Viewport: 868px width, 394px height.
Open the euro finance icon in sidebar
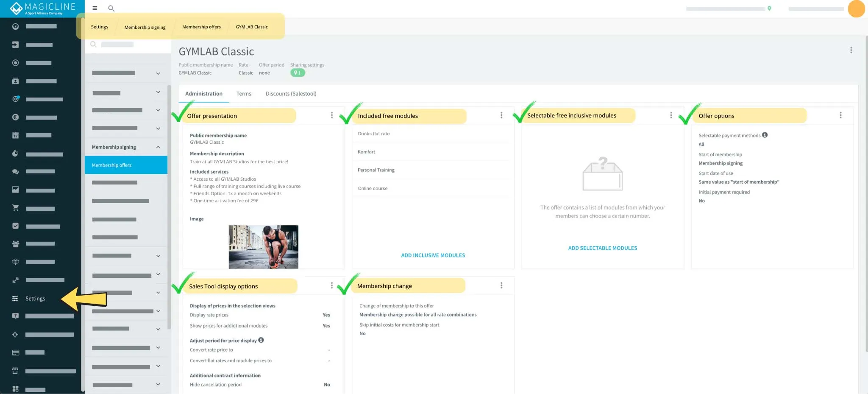[15, 117]
